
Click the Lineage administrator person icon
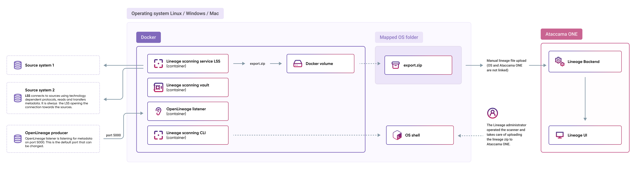[493, 113]
